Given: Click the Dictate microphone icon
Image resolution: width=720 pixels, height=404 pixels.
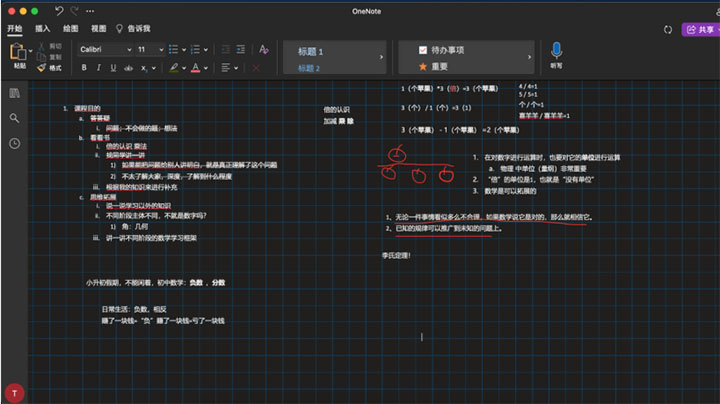Looking at the screenshot, I should coord(555,51).
